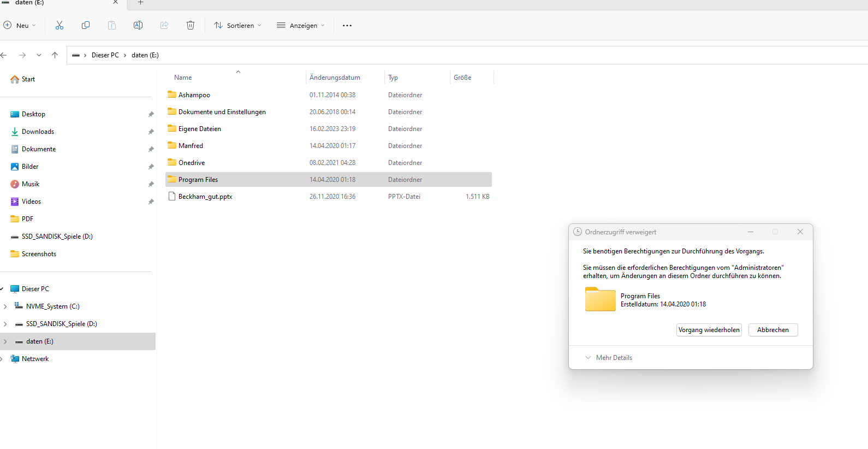Open the Anzeigen dropdown
This screenshot has height=449, width=868.
pyautogui.click(x=301, y=26)
